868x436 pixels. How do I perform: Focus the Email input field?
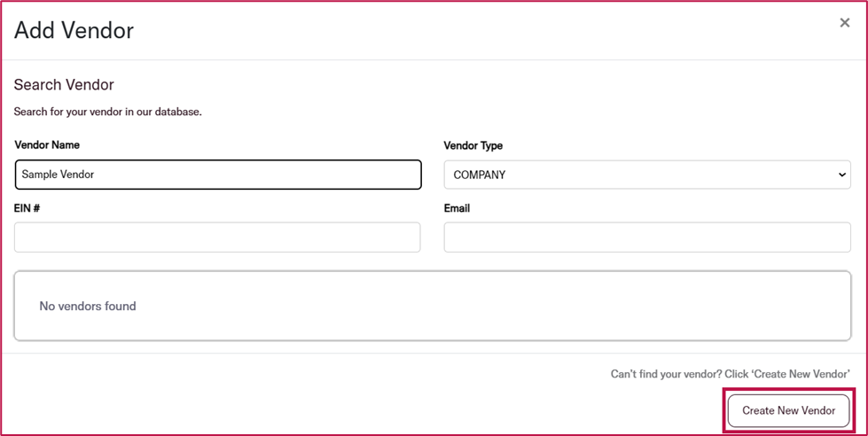tap(647, 237)
